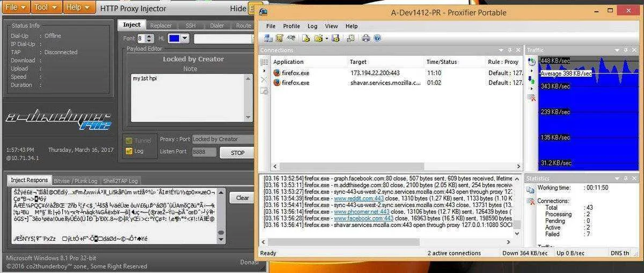
Task: Click Proxifier app icon in title bar
Action: coord(262,11)
